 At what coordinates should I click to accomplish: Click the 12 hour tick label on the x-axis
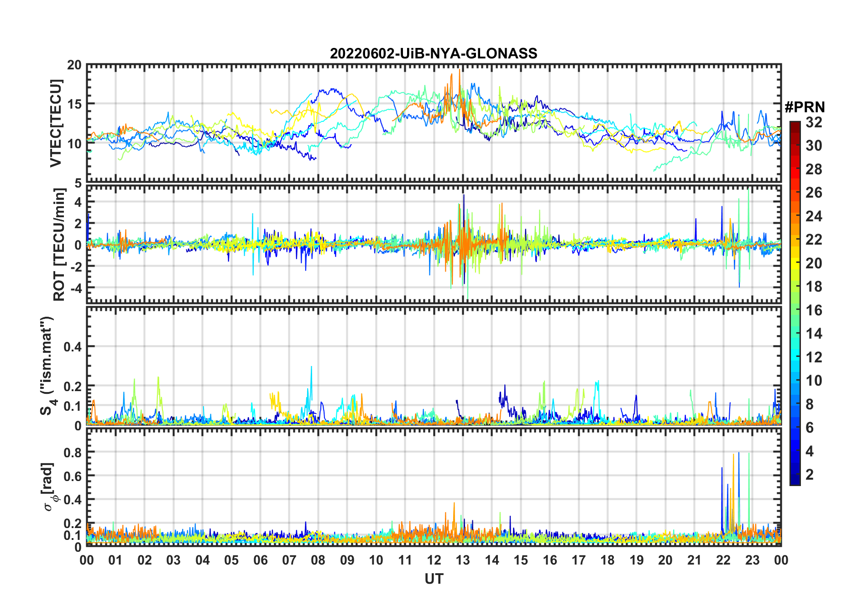point(434,560)
